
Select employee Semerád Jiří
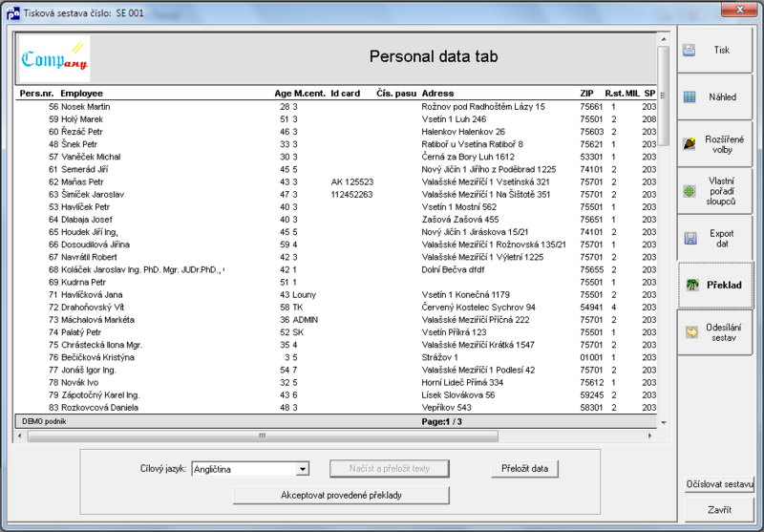(84, 170)
